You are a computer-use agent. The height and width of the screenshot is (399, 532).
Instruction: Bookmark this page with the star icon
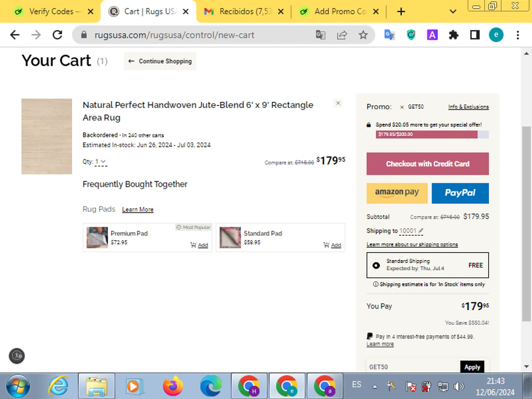(363, 35)
